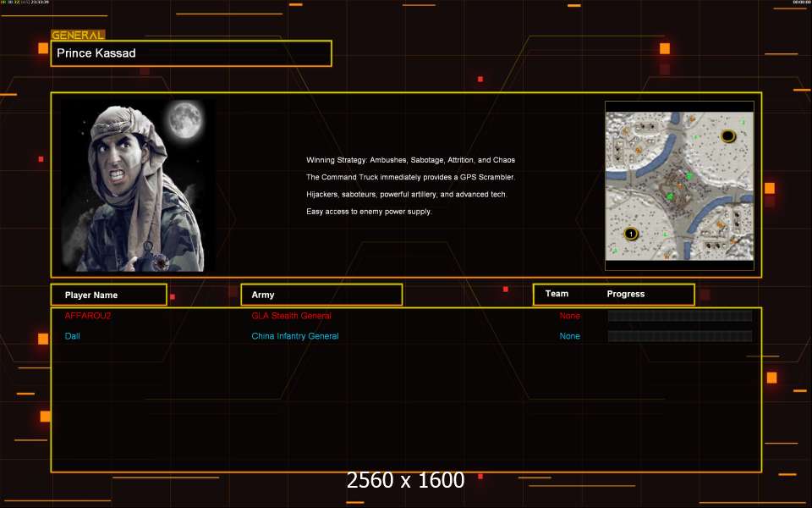Click the timer readout in the top-left corner
812x508 pixels.
coord(36,3)
